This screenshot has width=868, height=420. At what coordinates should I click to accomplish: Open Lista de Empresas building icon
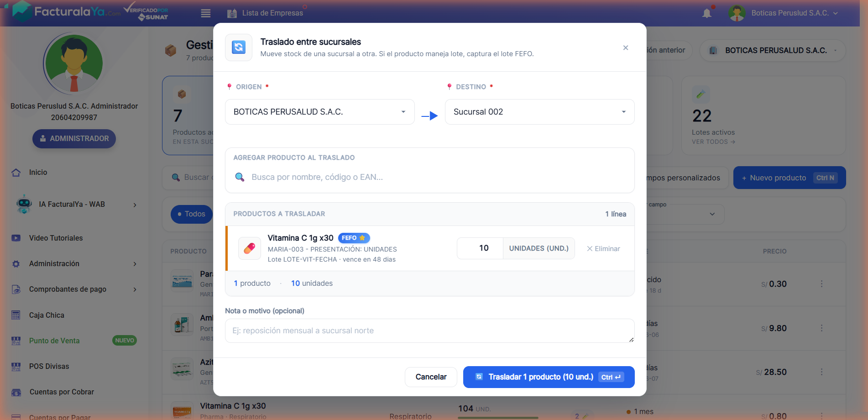232,13
